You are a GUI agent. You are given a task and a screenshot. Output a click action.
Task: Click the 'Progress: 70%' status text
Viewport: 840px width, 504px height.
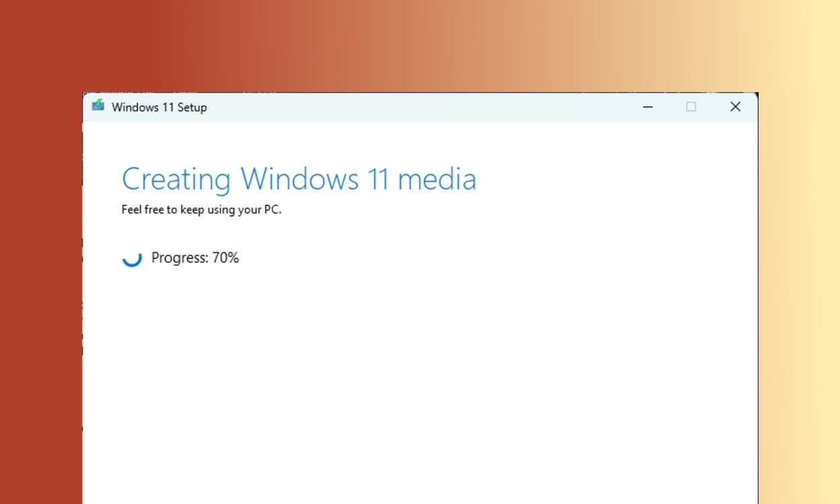[x=196, y=257]
